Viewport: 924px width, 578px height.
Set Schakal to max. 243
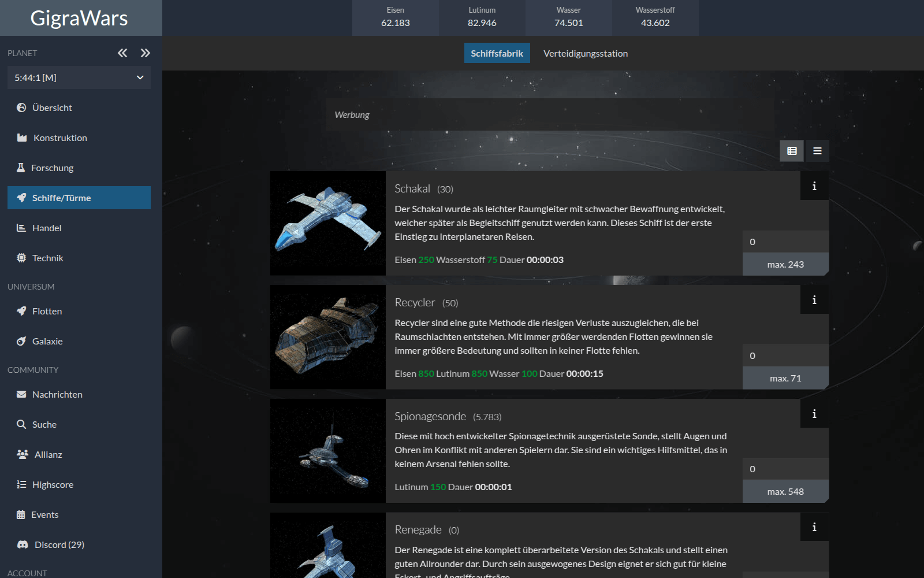coord(785,264)
